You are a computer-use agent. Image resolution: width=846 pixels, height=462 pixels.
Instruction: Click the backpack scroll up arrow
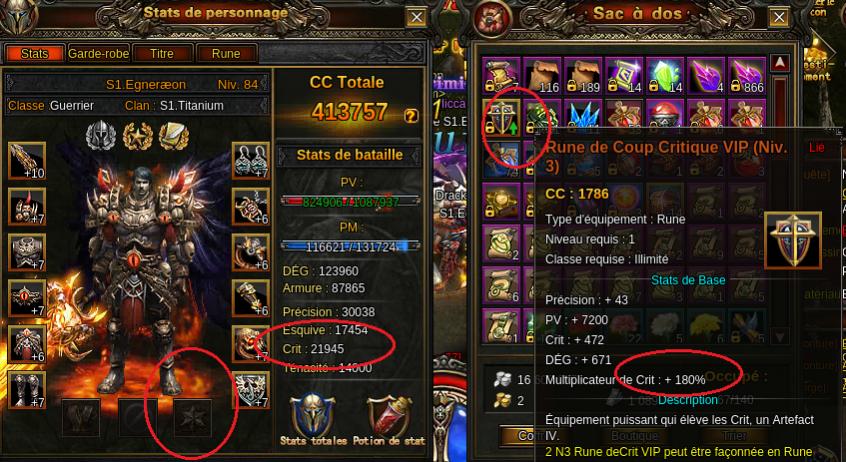click(780, 63)
